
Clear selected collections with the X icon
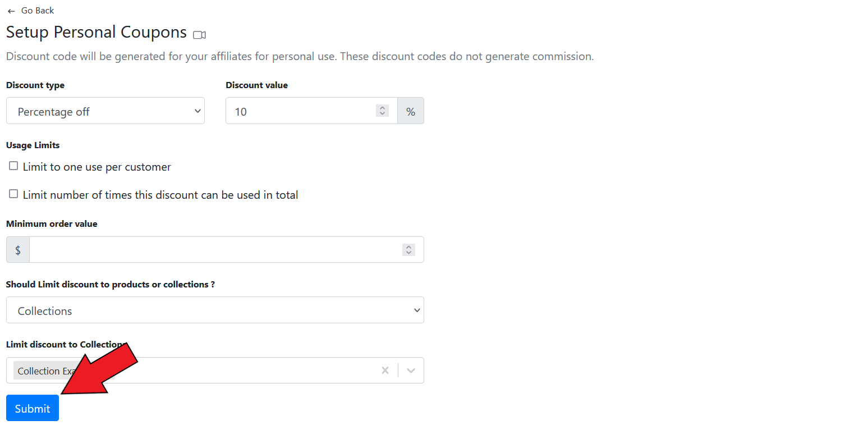click(385, 371)
